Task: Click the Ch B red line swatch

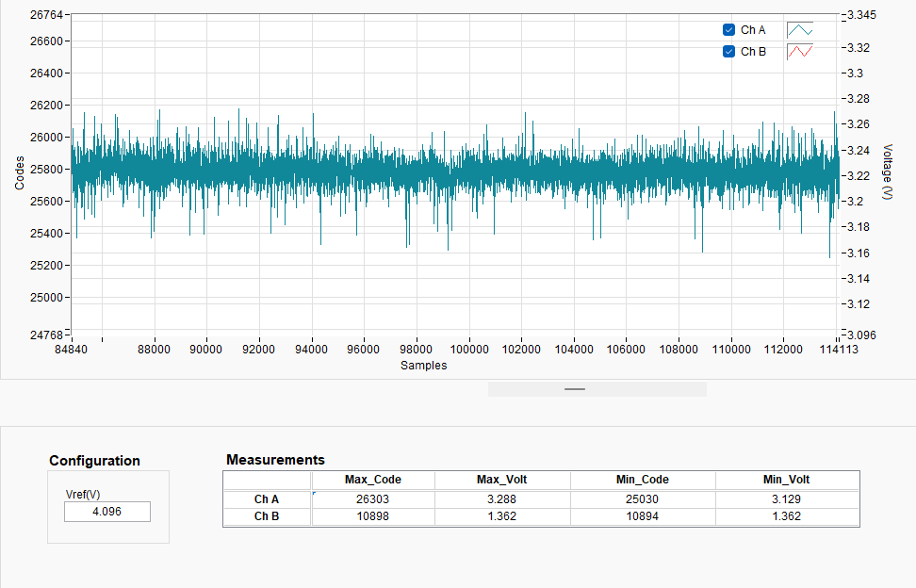Action: pyautogui.click(x=800, y=52)
